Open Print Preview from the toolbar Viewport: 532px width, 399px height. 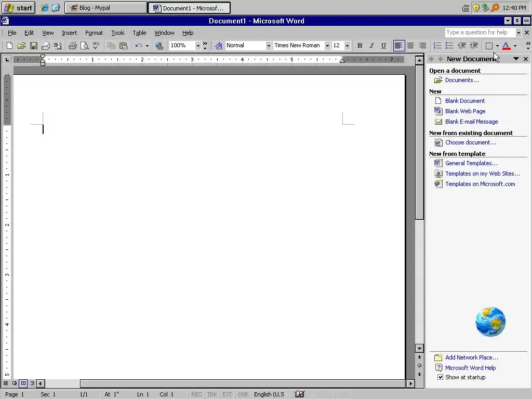(84, 46)
